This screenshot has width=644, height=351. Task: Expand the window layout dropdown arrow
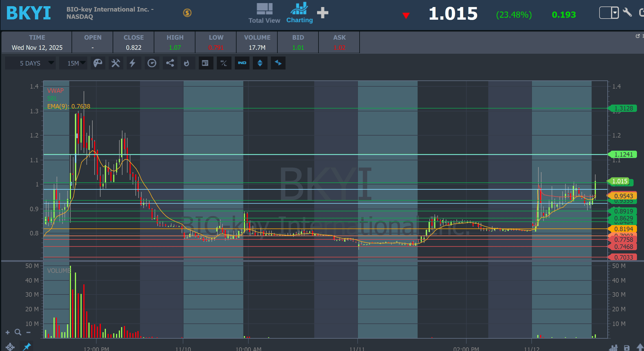[x=615, y=13]
